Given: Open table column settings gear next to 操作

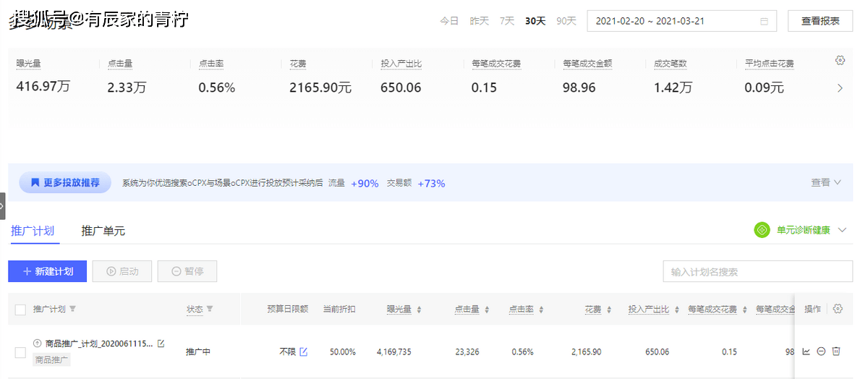Looking at the screenshot, I should pos(838,309).
